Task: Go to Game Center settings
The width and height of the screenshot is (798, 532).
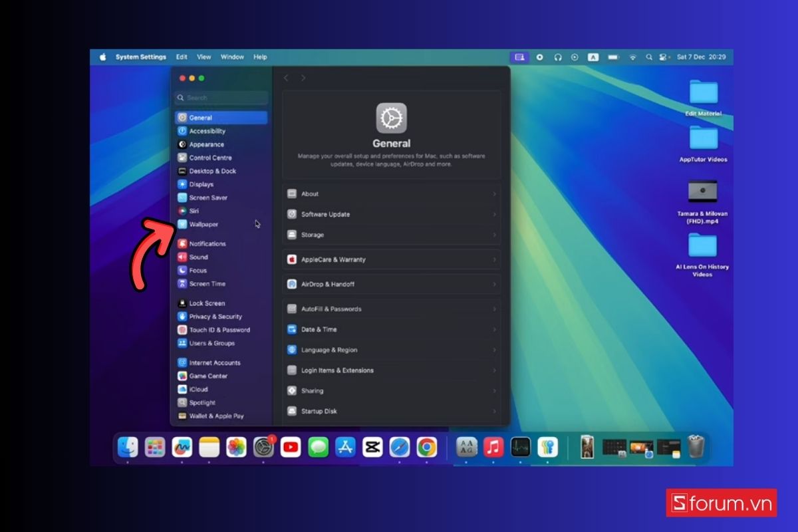Action: (x=221, y=376)
